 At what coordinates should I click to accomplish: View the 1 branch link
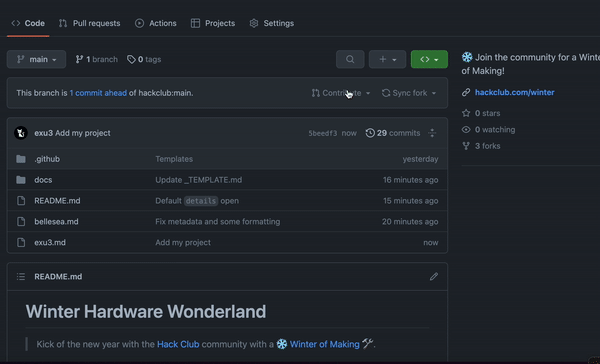pyautogui.click(x=96, y=59)
